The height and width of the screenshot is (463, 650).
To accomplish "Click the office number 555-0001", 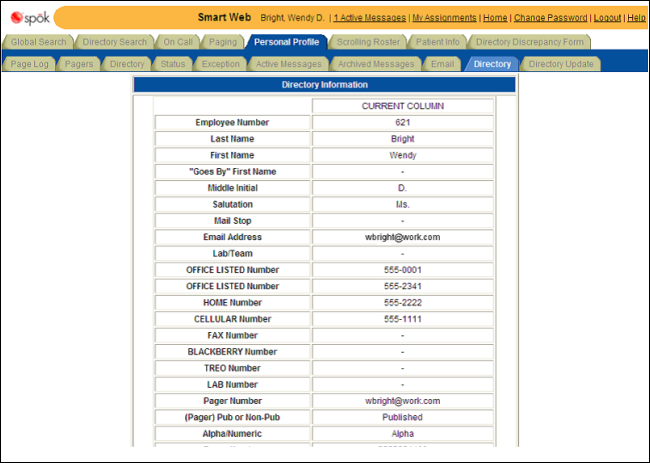I will click(403, 270).
